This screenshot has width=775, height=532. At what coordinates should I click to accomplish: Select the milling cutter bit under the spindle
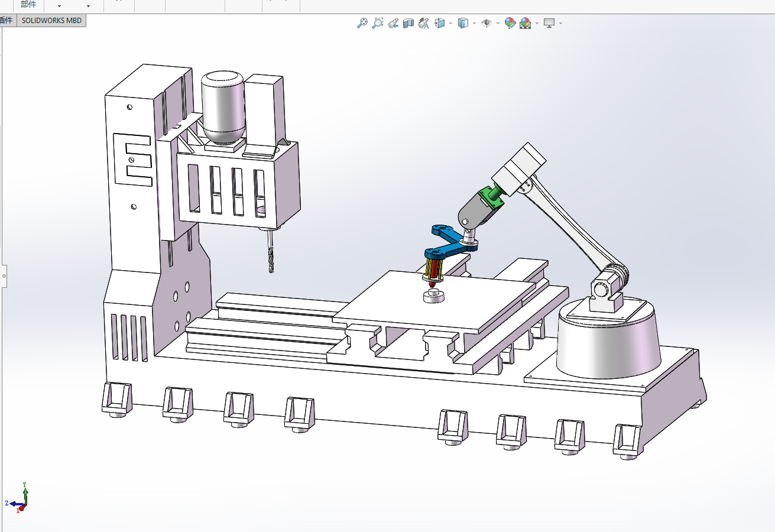(x=270, y=251)
